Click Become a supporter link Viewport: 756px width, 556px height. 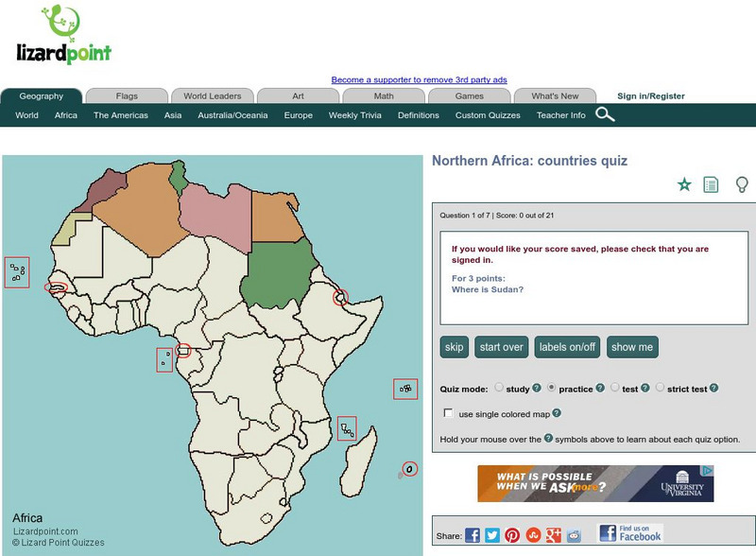pos(419,79)
